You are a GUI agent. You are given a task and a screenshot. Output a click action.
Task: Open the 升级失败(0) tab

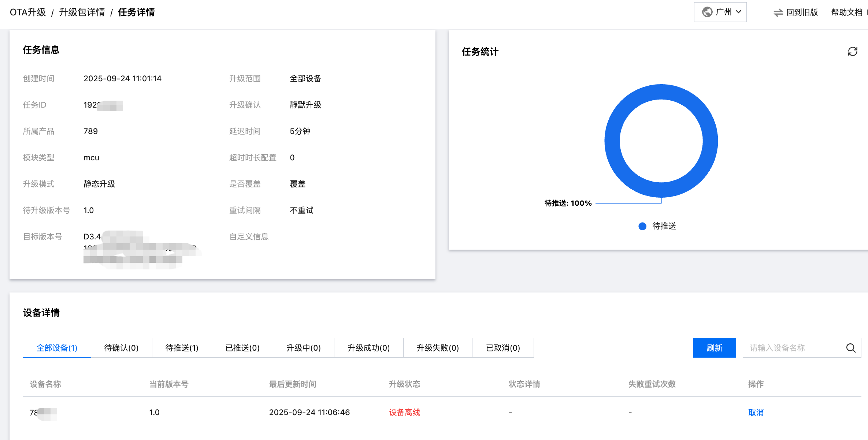pyautogui.click(x=437, y=348)
